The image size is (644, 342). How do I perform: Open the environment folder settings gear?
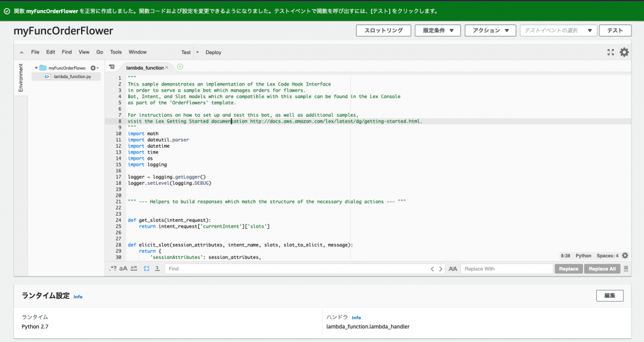pyautogui.click(x=94, y=68)
